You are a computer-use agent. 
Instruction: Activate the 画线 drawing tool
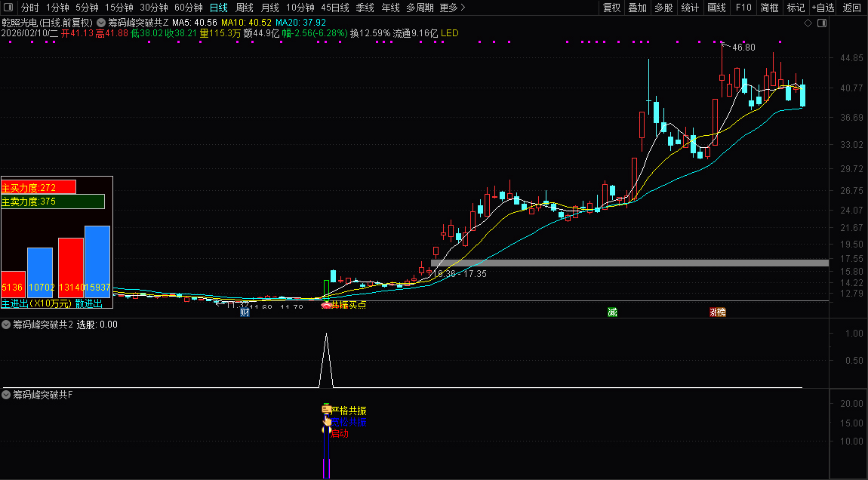point(716,8)
